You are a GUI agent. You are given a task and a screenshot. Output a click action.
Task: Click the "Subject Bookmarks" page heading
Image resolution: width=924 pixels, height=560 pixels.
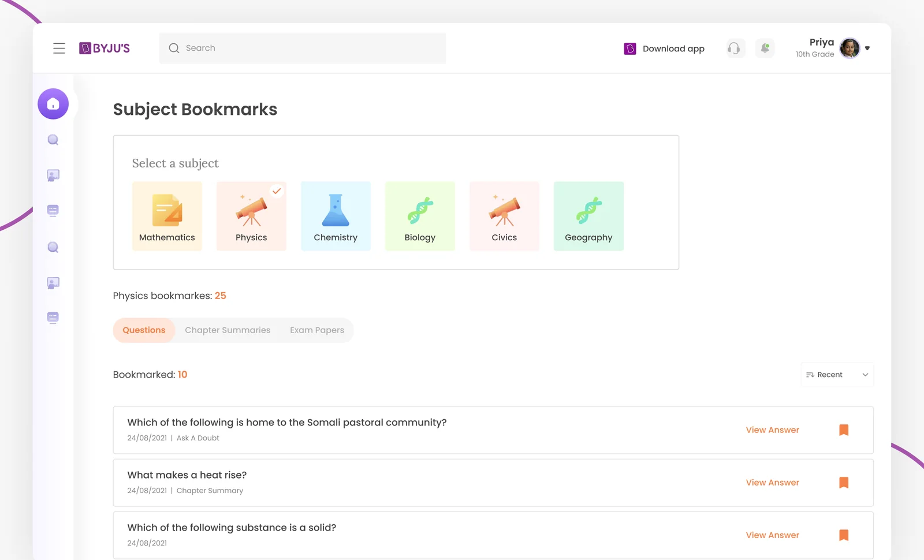click(195, 110)
